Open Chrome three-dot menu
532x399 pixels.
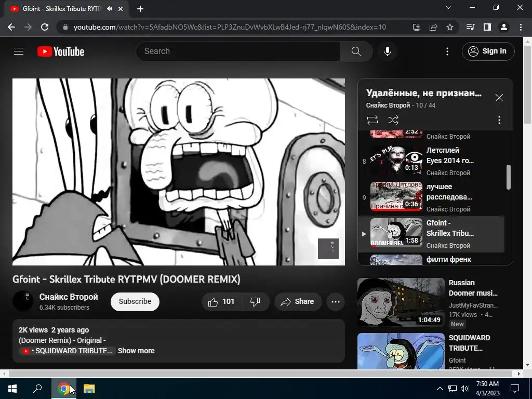click(x=521, y=27)
